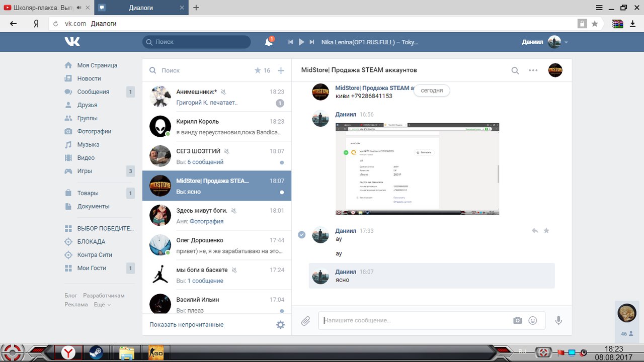Attach a file with paperclip icon
Viewport: 644px width, 362px height.
305,321
